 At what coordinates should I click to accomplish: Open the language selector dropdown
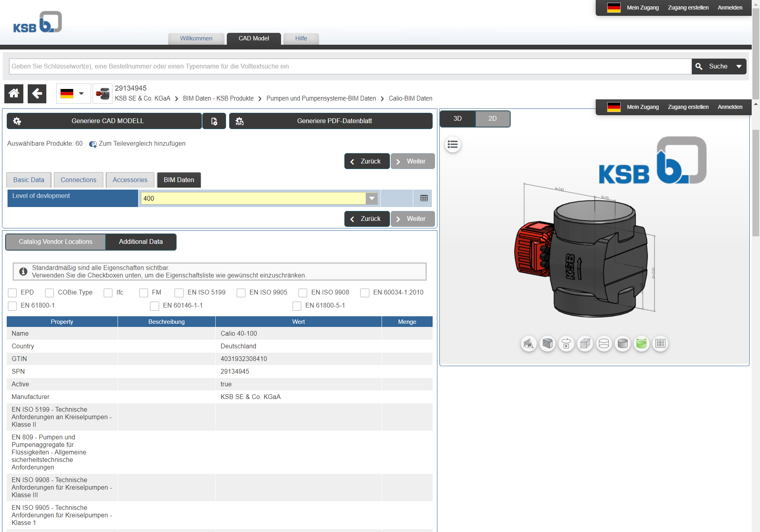(72, 94)
